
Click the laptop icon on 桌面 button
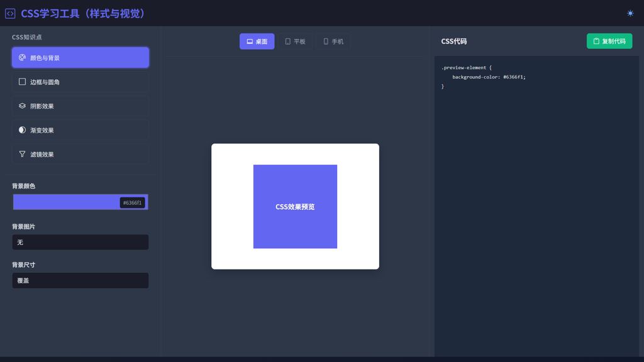[x=250, y=41]
